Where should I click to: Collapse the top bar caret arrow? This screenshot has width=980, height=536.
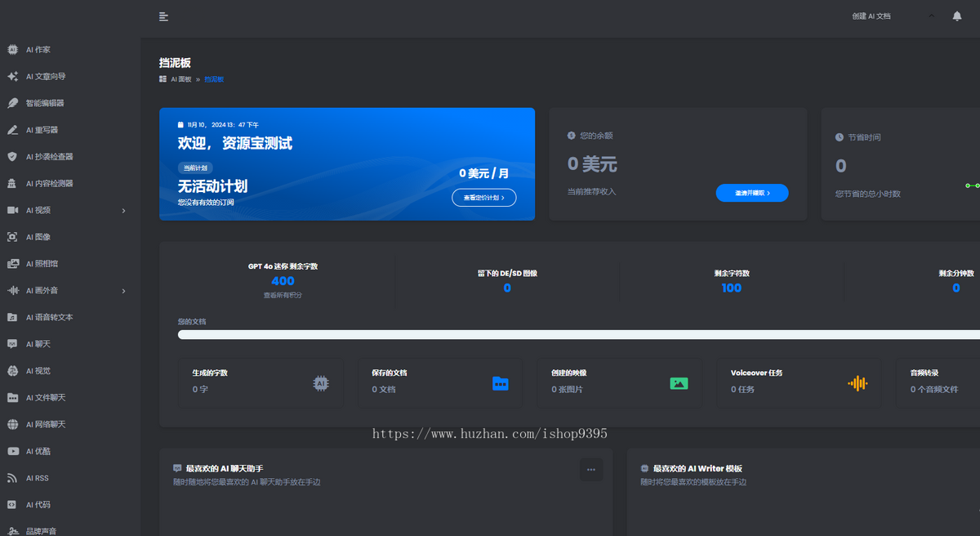(932, 16)
